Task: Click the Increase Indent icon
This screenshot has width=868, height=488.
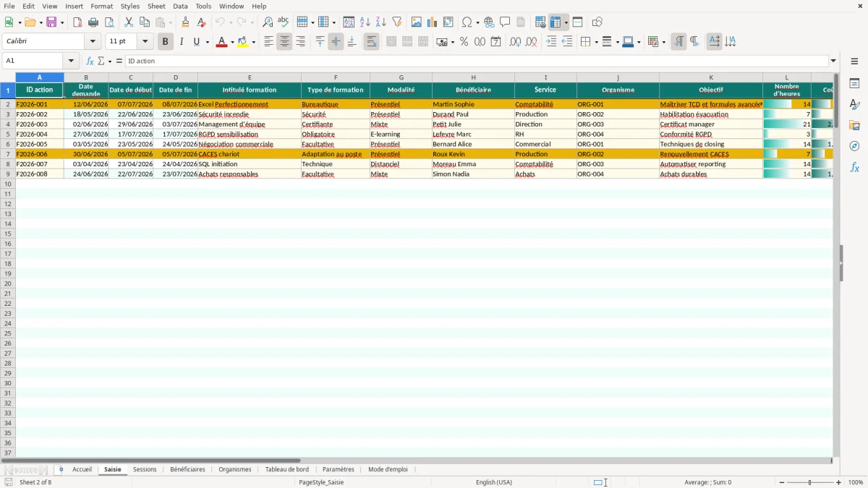Action: [x=551, y=42]
